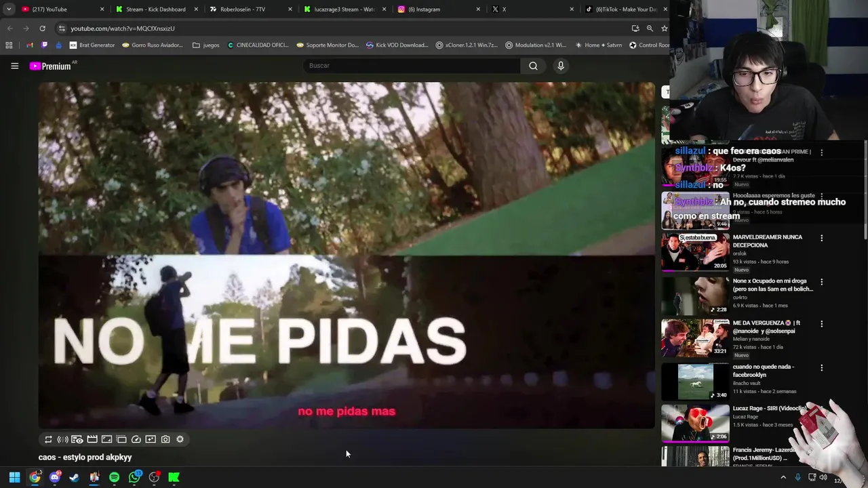
Task: Click the playing video frame
Action: click(x=347, y=255)
